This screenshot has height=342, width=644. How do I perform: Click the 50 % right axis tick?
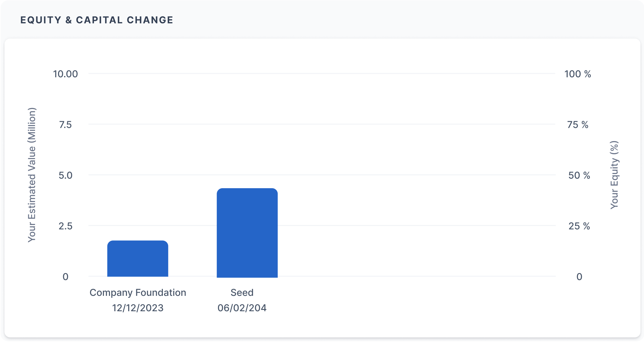(x=579, y=175)
